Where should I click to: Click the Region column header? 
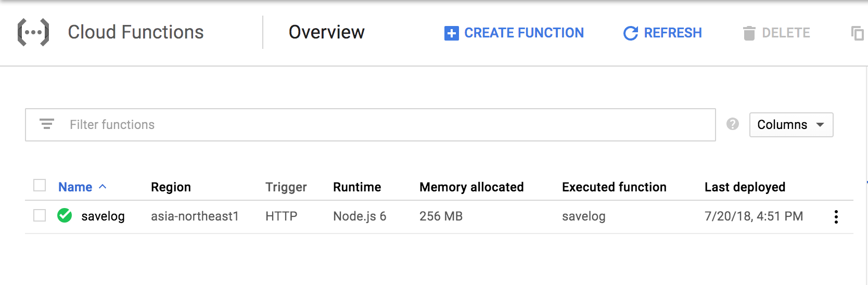(x=171, y=187)
